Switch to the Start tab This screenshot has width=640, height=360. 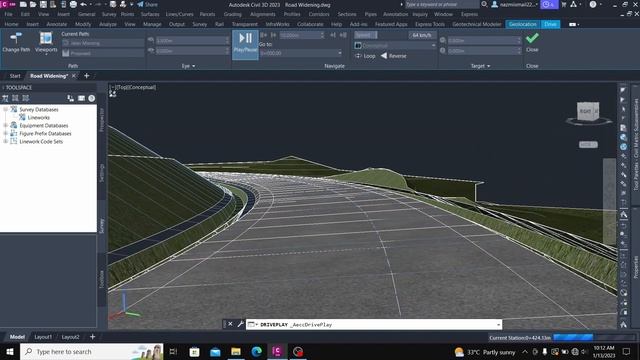pos(15,76)
